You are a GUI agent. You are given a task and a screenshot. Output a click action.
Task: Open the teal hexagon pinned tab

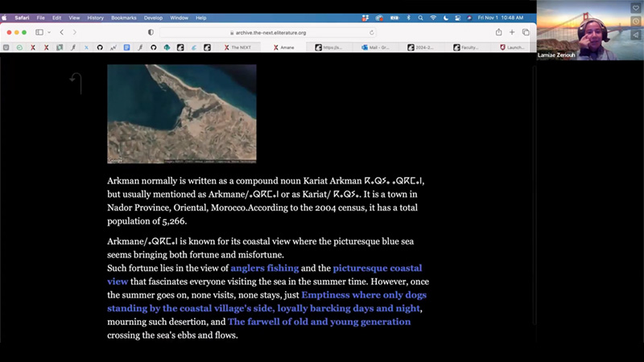(x=167, y=47)
